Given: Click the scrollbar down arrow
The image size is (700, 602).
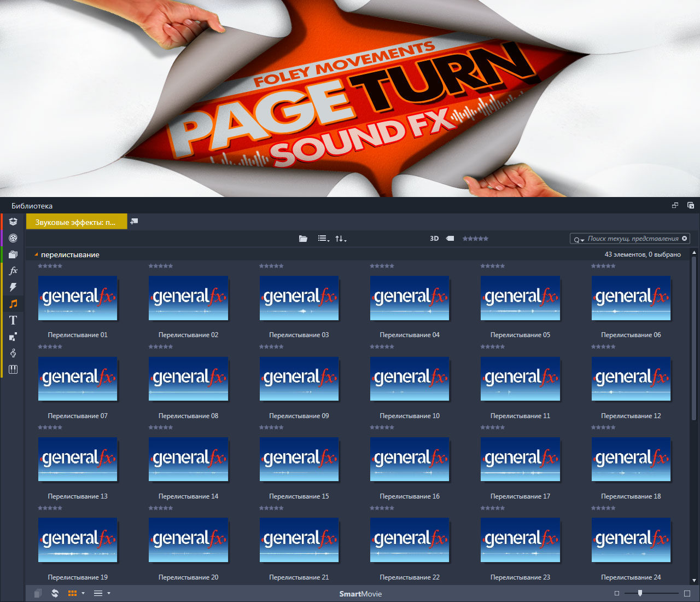Looking at the screenshot, I should [x=694, y=580].
